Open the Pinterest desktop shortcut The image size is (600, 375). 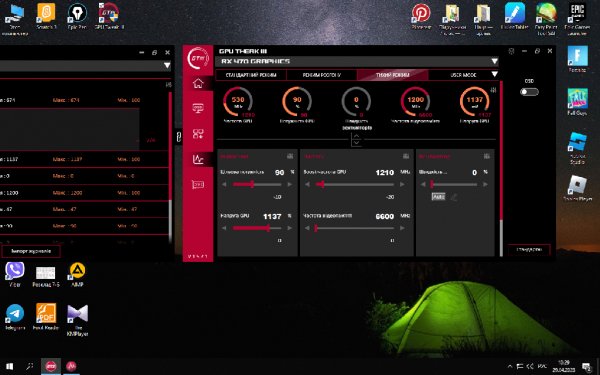[421, 16]
